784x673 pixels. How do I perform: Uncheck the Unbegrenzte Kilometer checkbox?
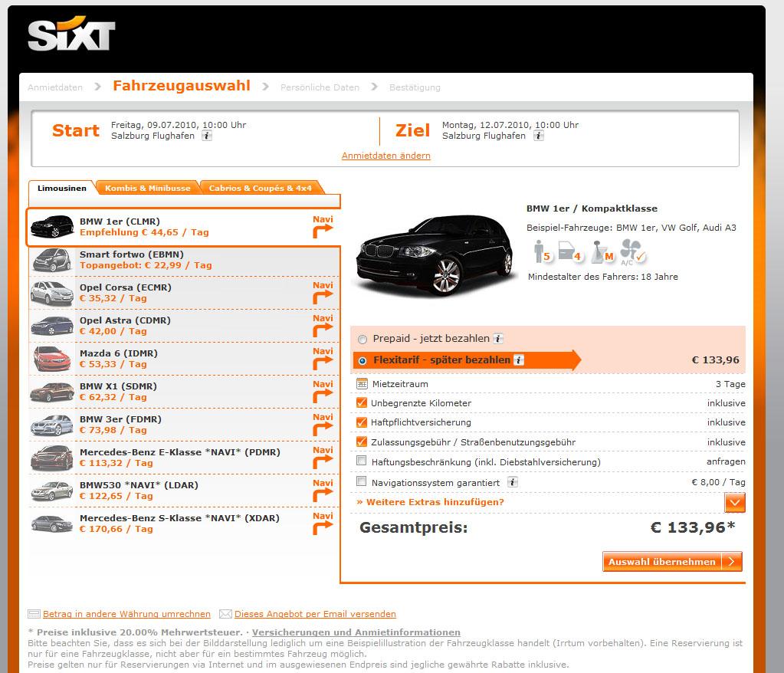click(362, 402)
